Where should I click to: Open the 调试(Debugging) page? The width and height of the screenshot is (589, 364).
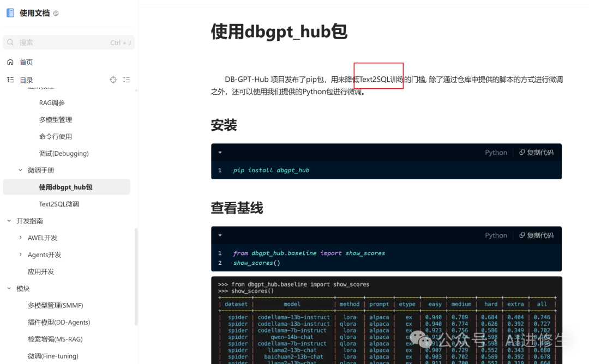[x=64, y=154]
